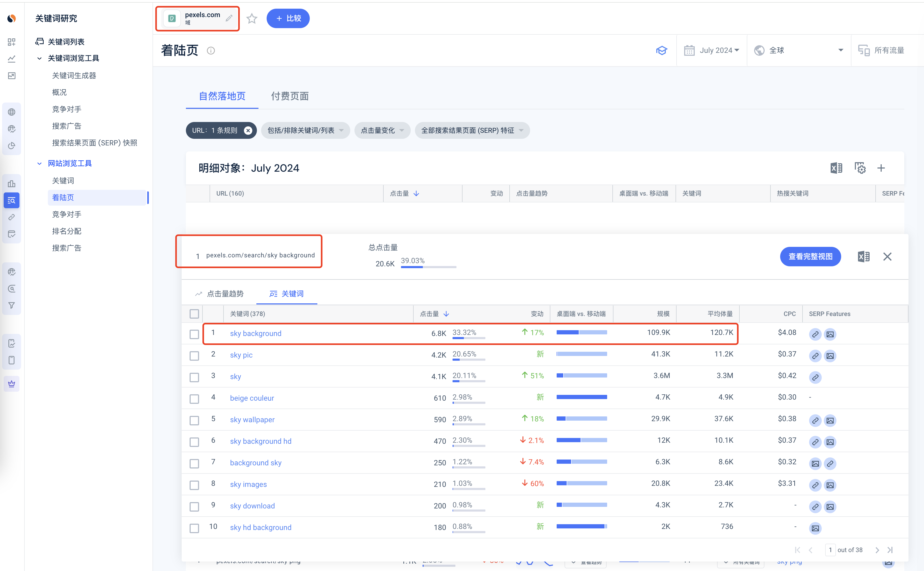Click sky background desktop vs mobile bar
924x571 pixels.
tap(582, 333)
